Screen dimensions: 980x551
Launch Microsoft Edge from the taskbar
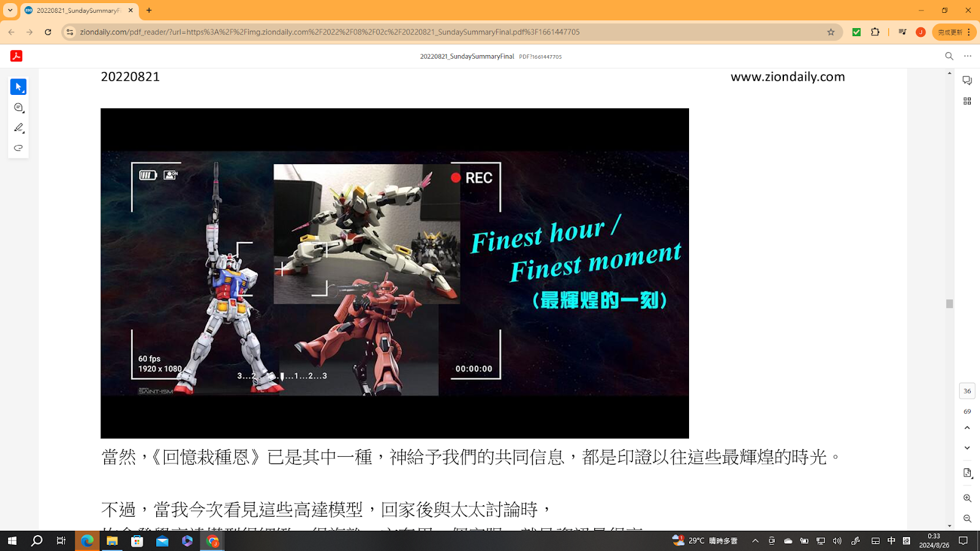87,541
